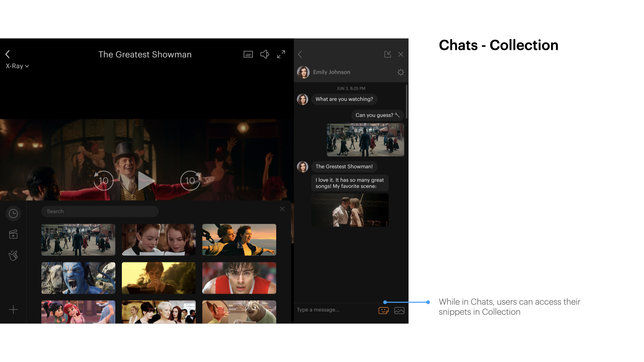
Task: Click the Emily Johnson name
Action: tap(332, 72)
